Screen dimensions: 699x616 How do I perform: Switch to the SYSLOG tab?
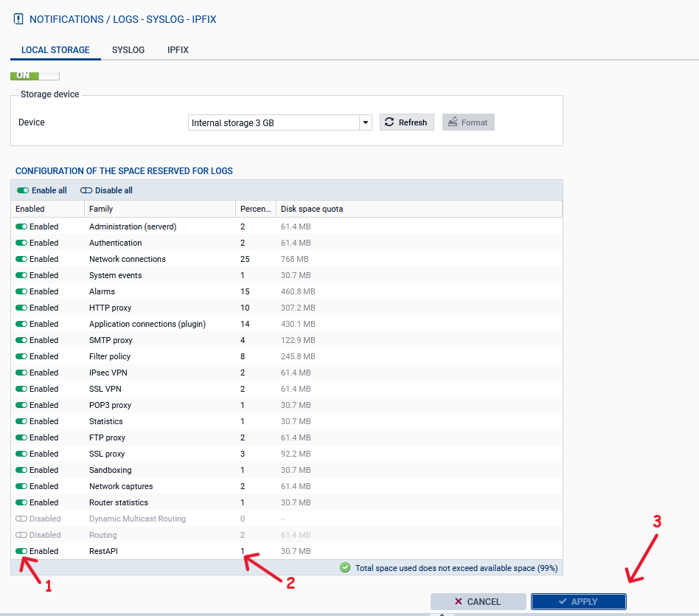coord(128,50)
